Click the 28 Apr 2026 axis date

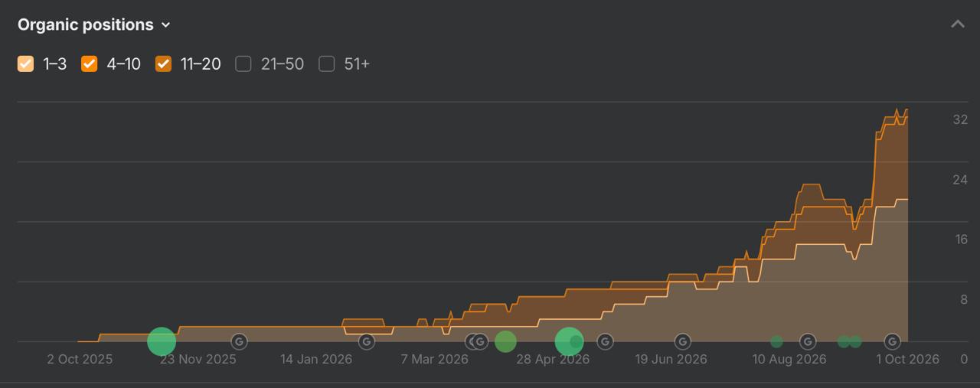tap(553, 360)
